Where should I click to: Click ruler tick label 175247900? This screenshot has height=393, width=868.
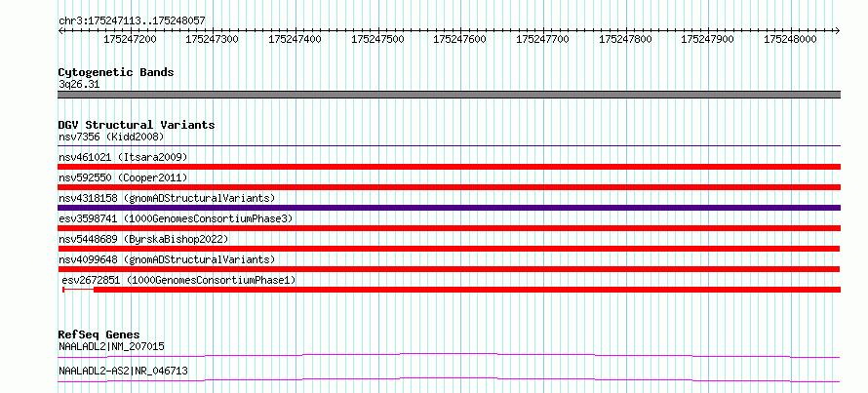coord(707,39)
